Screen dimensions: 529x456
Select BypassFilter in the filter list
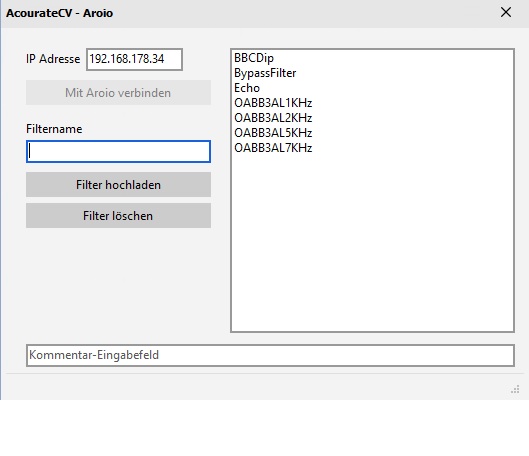[x=265, y=73]
